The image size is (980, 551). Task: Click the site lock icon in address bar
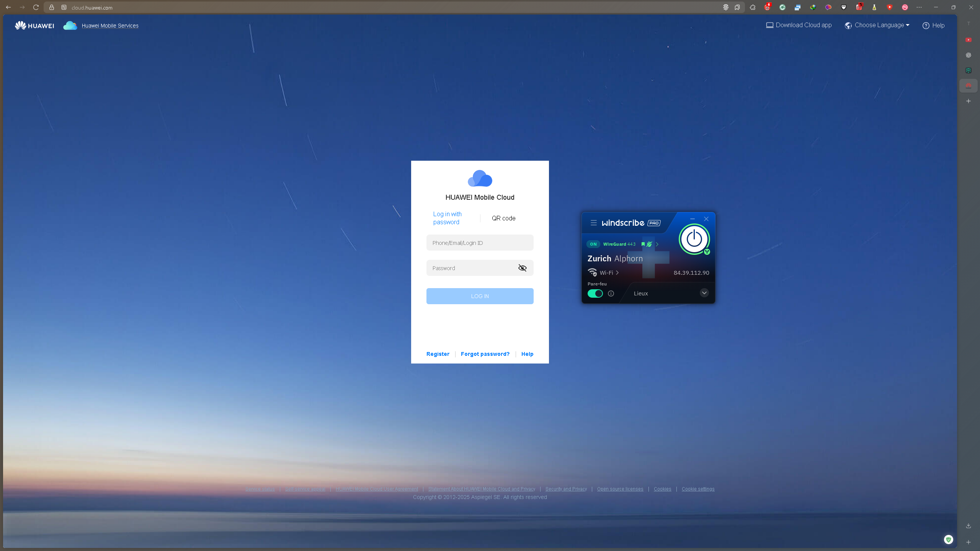[x=52, y=7]
